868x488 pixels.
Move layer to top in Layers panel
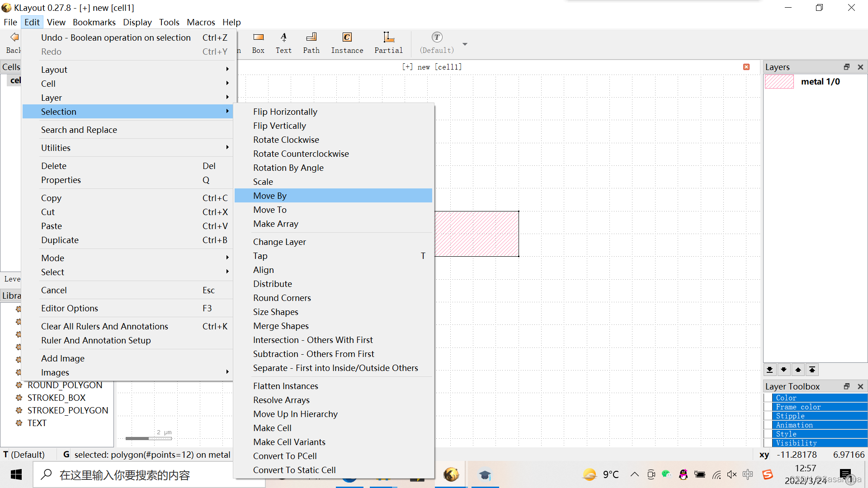(x=812, y=370)
